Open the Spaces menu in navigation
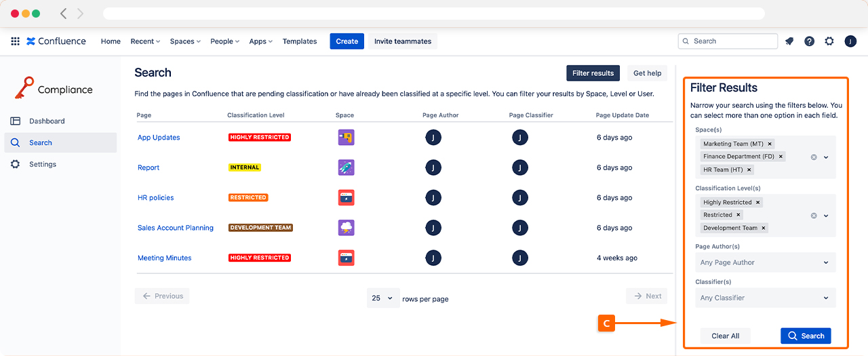This screenshot has width=868, height=356. point(185,41)
